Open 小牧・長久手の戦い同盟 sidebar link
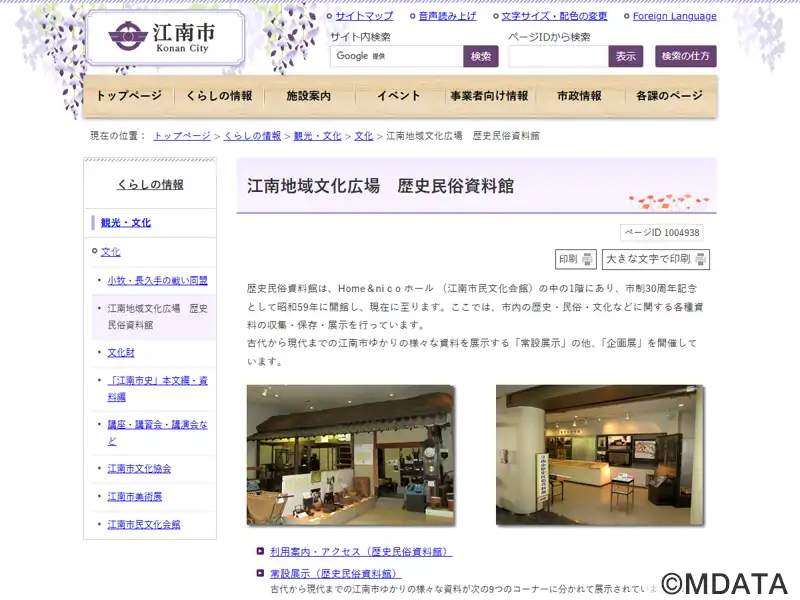 pos(158,281)
